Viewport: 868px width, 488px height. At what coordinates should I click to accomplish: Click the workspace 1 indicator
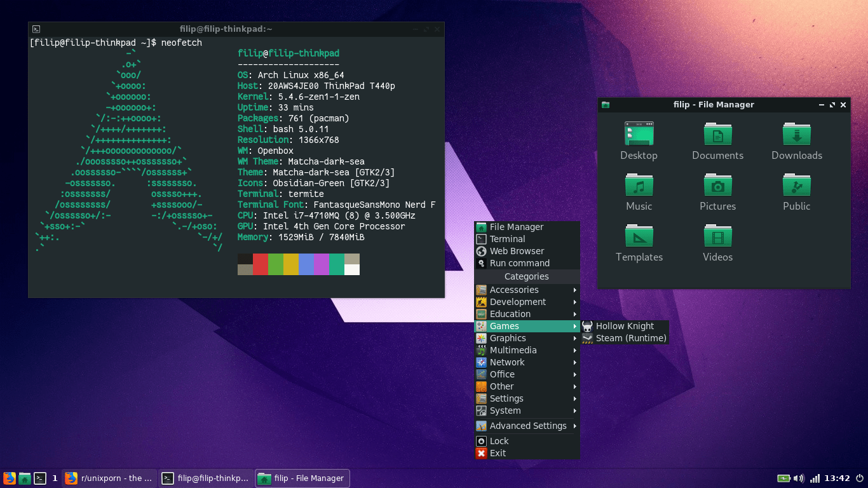(x=55, y=478)
